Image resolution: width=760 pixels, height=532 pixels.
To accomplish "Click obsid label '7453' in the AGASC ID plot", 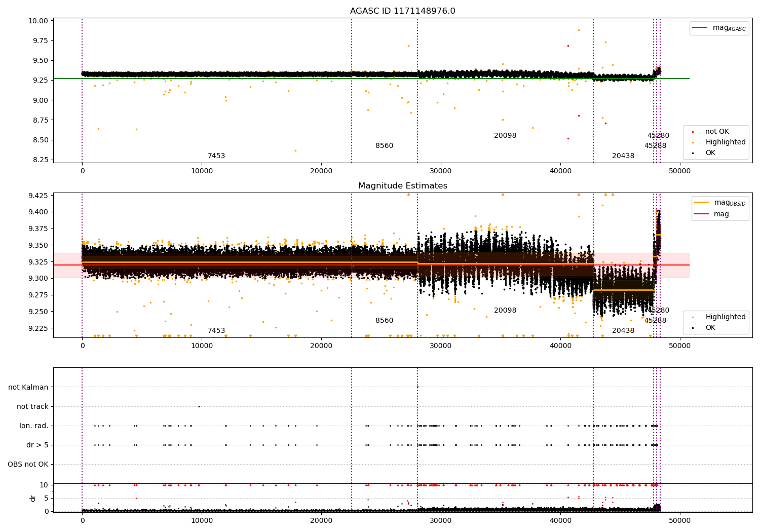I will tap(216, 156).
